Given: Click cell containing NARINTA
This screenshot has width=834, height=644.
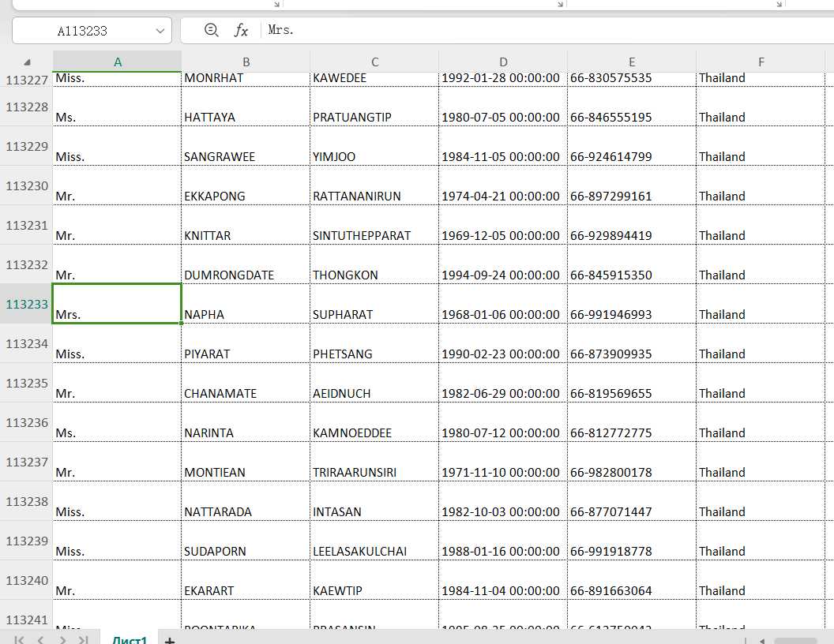Looking at the screenshot, I should [x=246, y=422].
